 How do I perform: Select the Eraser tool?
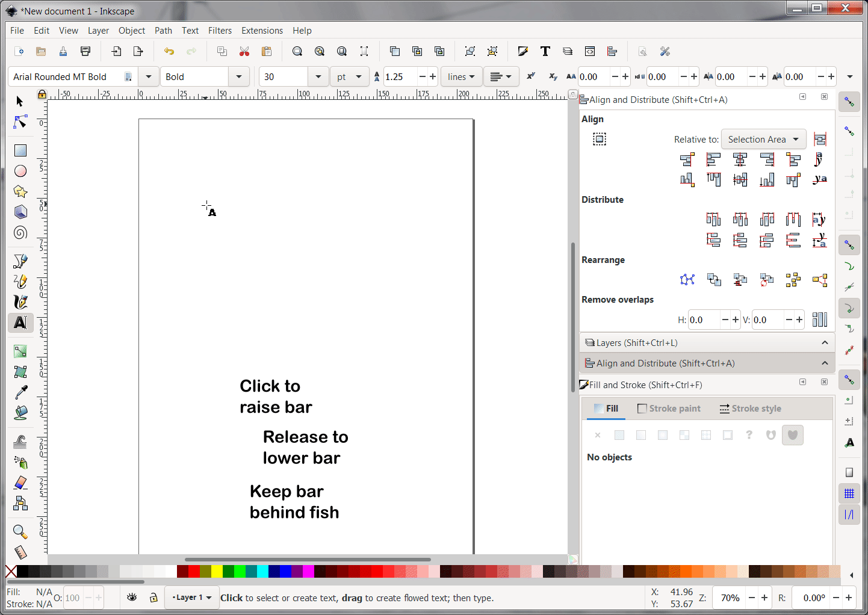(x=20, y=483)
